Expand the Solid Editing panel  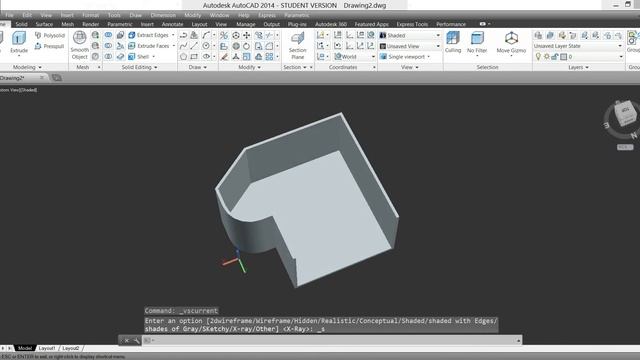click(140, 67)
